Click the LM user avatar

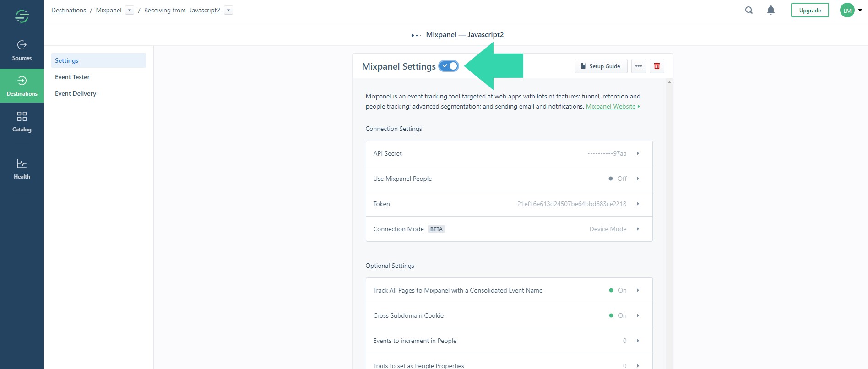pyautogui.click(x=847, y=10)
